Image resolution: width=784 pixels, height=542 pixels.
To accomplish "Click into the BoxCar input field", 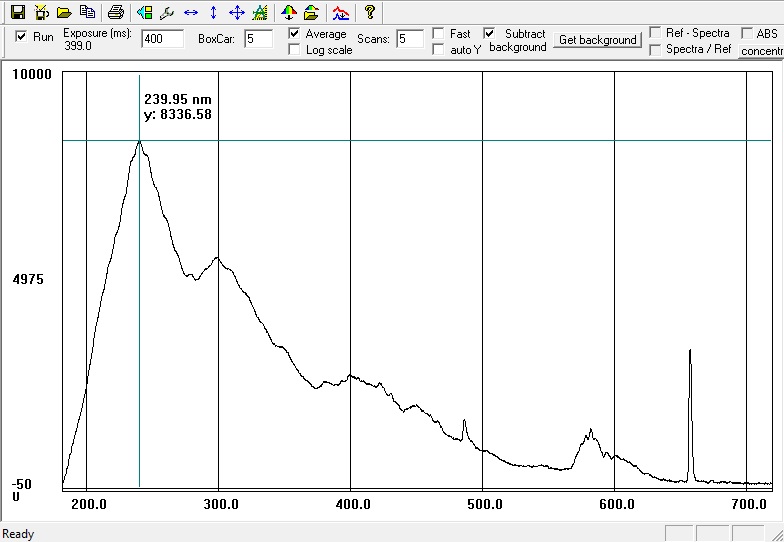I will coord(258,38).
